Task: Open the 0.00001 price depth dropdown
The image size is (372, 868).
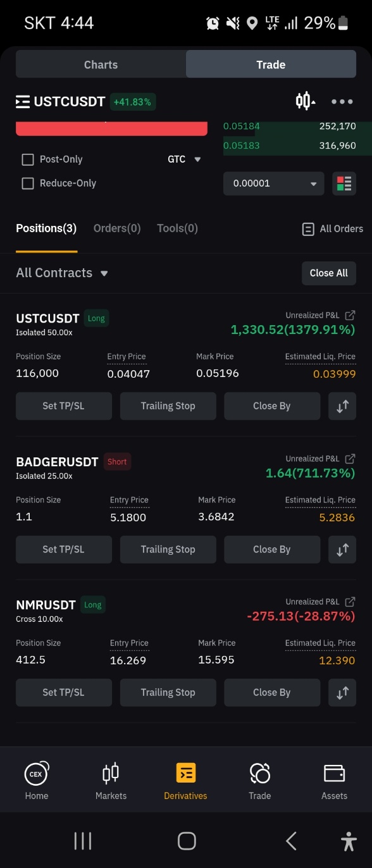Action: pyautogui.click(x=274, y=183)
